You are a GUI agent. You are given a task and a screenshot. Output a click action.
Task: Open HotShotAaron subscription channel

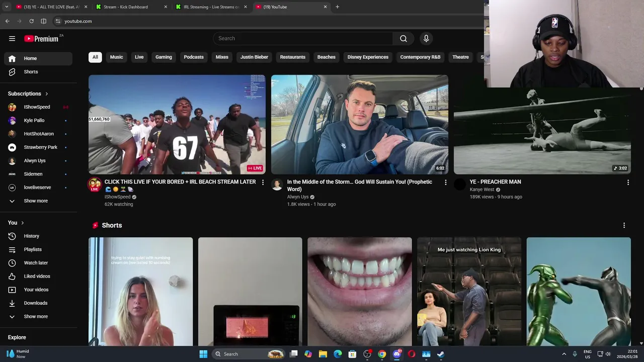pyautogui.click(x=38, y=134)
